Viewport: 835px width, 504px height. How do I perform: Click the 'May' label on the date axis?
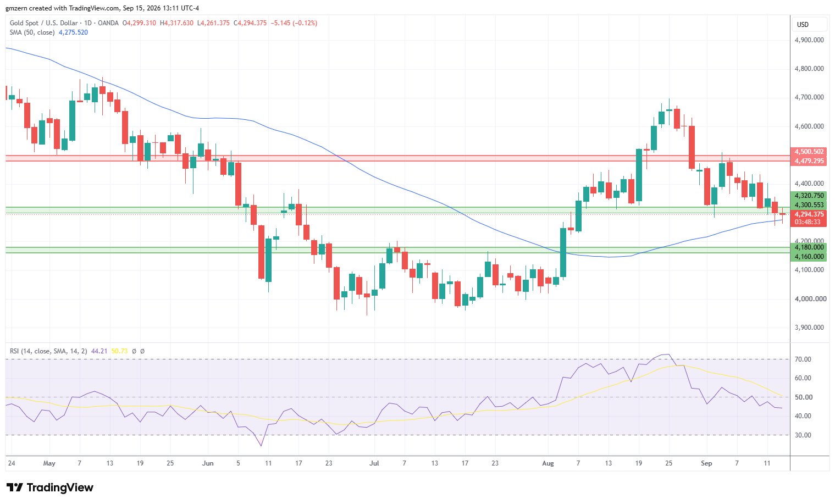click(x=49, y=463)
